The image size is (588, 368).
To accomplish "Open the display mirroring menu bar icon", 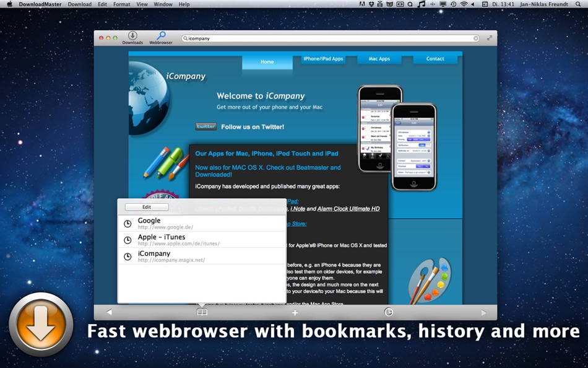I will tap(443, 4).
